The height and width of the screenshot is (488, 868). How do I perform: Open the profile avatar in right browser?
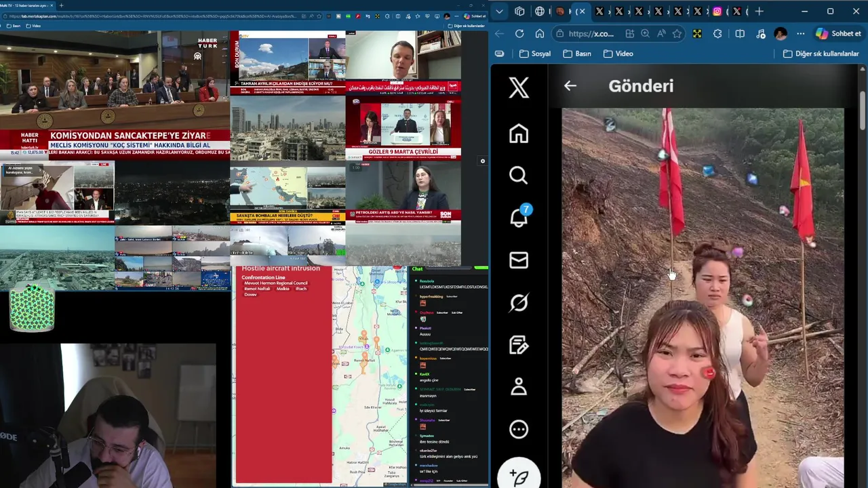781,34
